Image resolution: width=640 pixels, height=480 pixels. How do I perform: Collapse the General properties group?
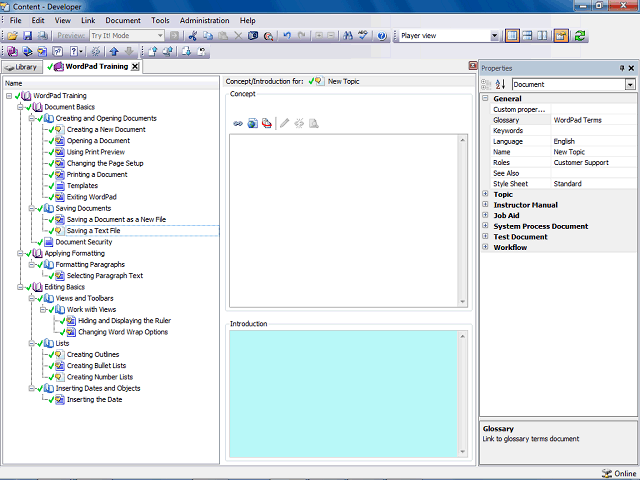[x=485, y=98]
